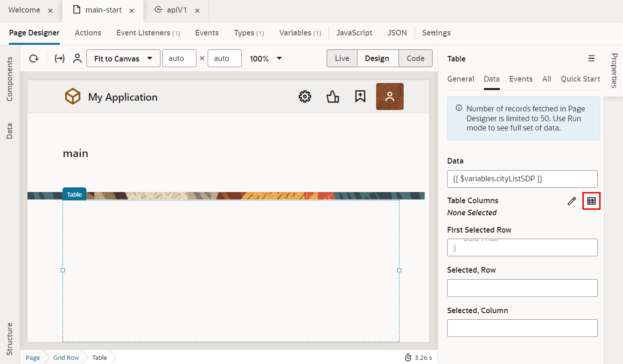Switch to Design mode
623x364 pixels.
(377, 59)
